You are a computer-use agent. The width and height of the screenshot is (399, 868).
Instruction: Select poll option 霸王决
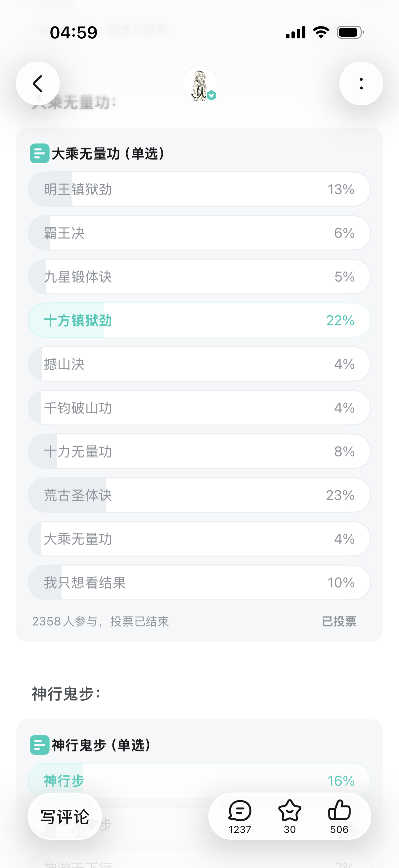[x=199, y=233]
